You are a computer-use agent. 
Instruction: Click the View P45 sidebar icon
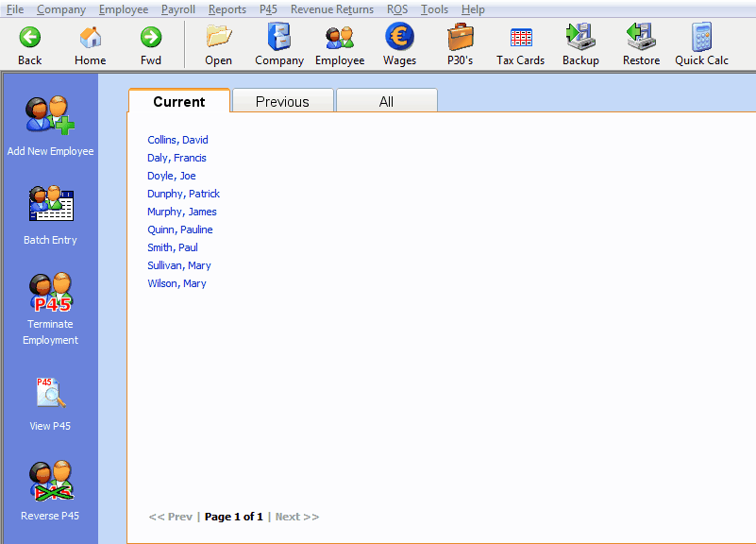point(51,393)
